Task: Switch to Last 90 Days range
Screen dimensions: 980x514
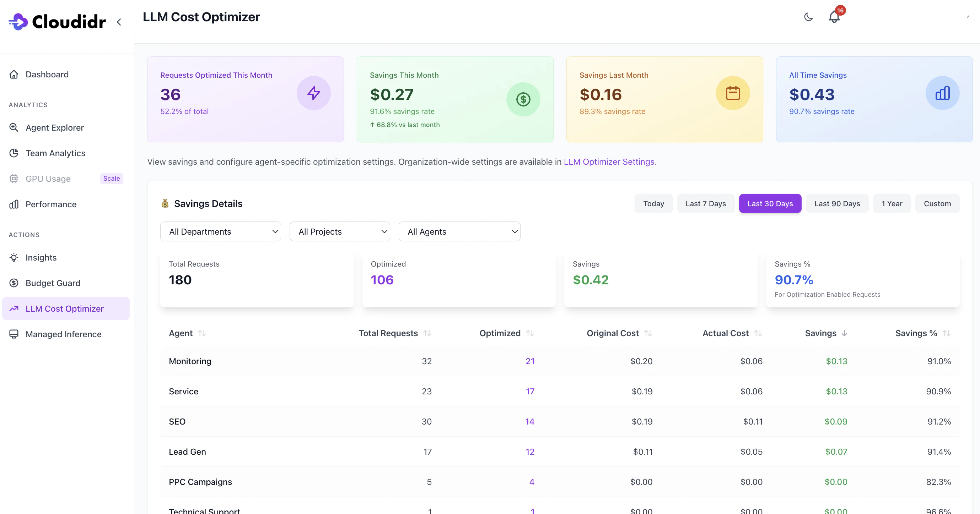Action: pyautogui.click(x=836, y=204)
